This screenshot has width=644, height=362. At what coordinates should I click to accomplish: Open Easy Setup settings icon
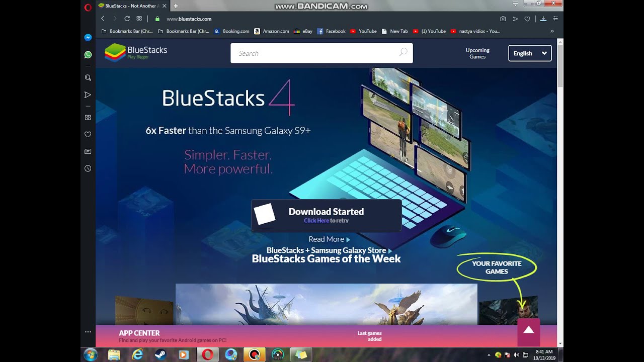[x=555, y=19]
